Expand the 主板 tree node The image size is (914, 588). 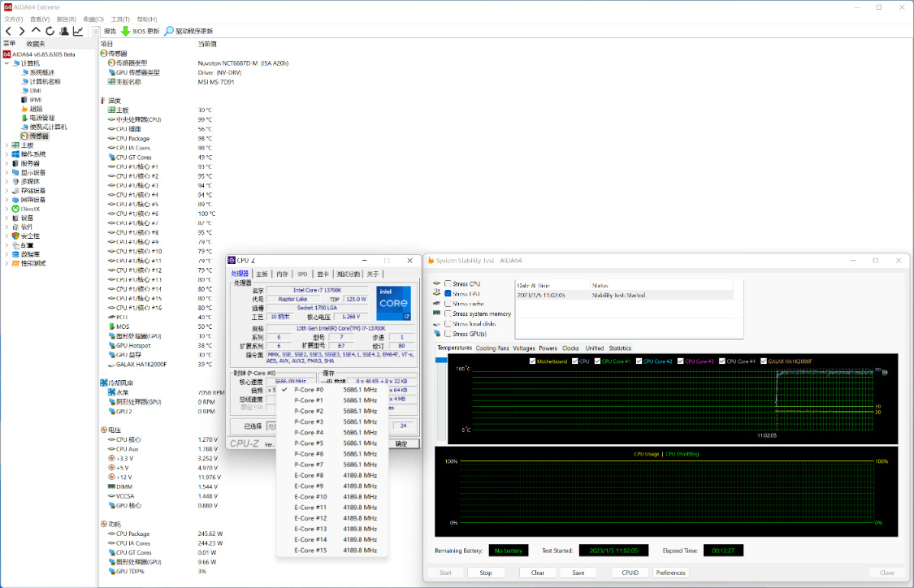click(7, 145)
